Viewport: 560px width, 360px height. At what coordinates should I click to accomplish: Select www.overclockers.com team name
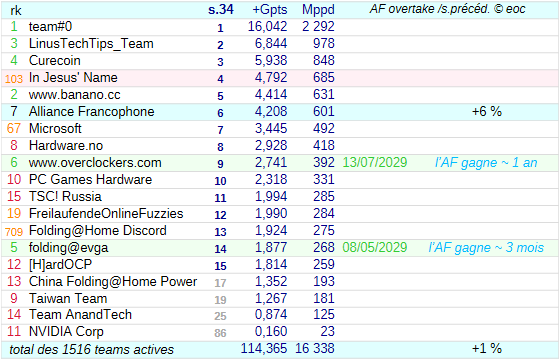pyautogui.click(x=95, y=162)
